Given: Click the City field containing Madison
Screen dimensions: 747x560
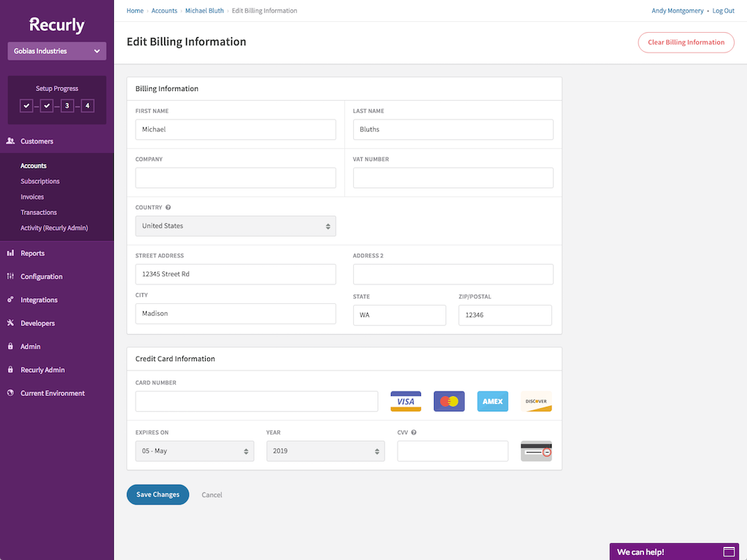Looking at the screenshot, I should point(236,314).
